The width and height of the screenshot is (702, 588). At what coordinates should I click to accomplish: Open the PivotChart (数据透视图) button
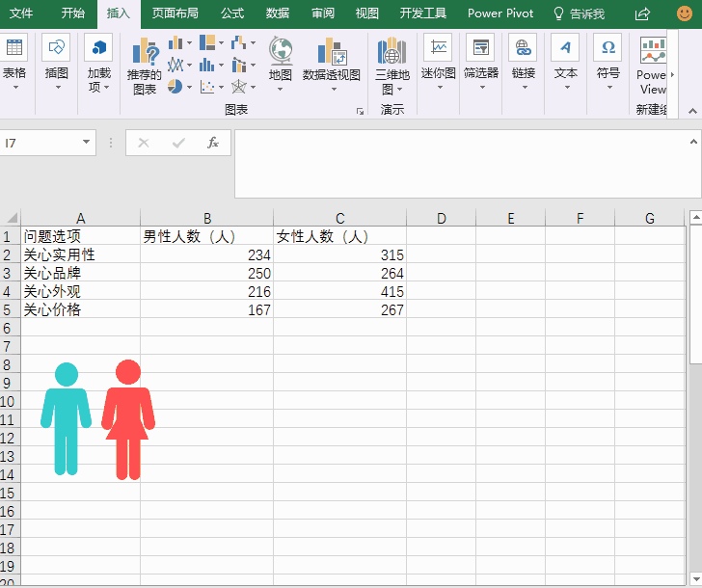point(332,64)
